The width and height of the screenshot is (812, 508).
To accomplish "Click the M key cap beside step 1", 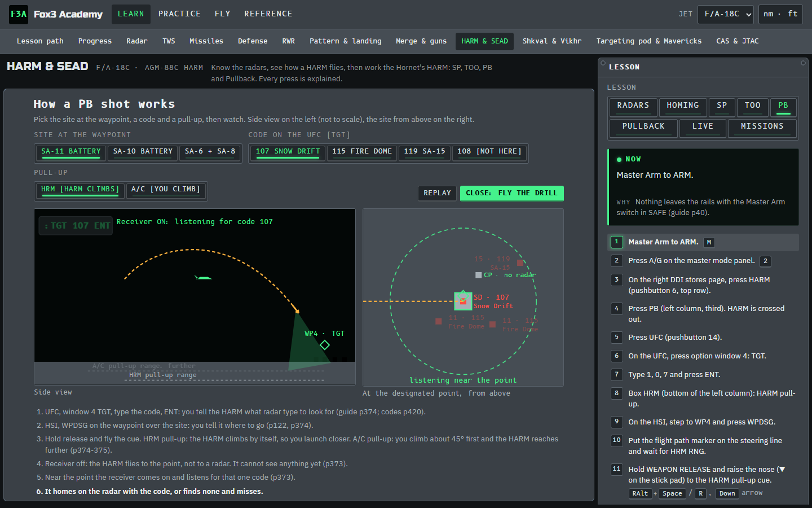I will (x=709, y=242).
